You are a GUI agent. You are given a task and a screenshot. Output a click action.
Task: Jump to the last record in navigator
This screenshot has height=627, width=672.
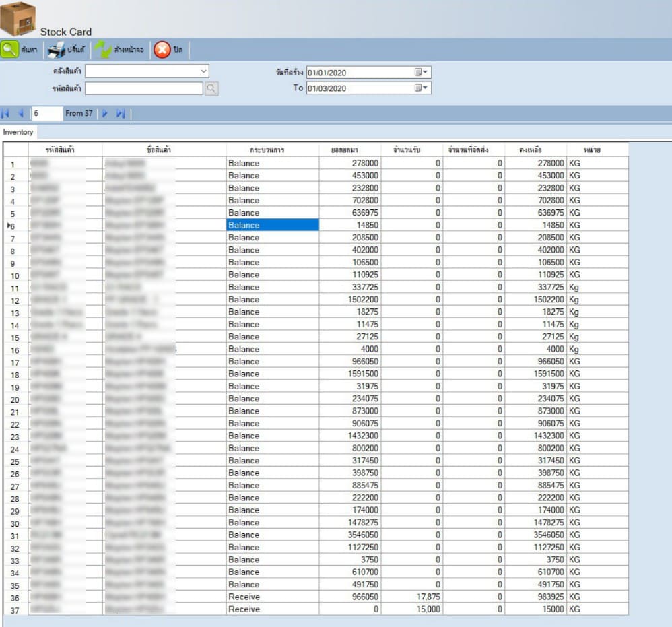point(121,114)
